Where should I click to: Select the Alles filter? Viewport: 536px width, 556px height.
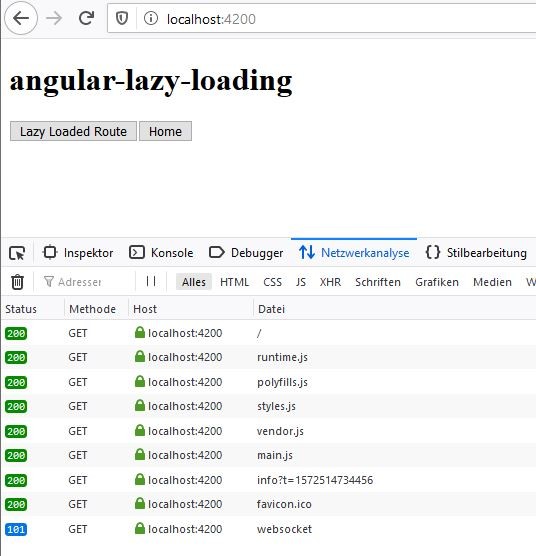194,282
